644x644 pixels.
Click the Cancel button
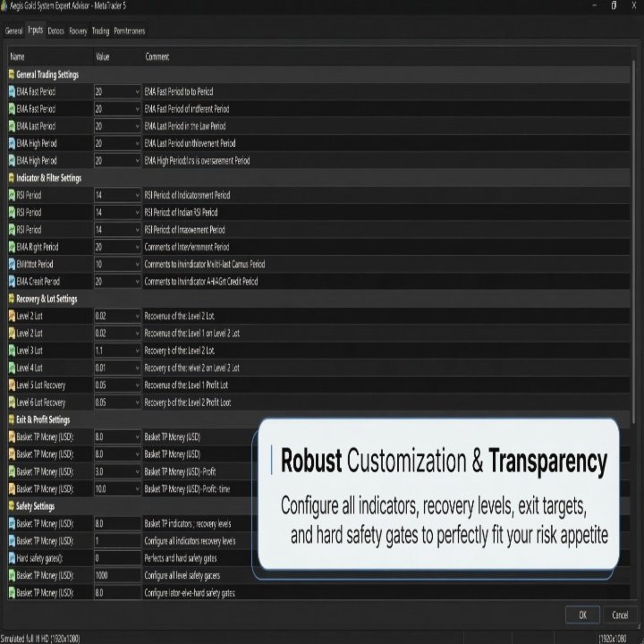pos(620,614)
